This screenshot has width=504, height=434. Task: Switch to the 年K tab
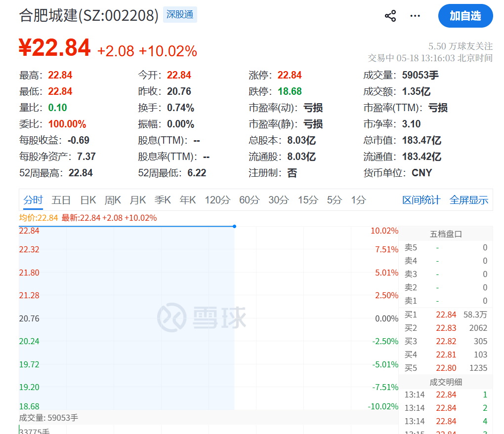(188, 200)
